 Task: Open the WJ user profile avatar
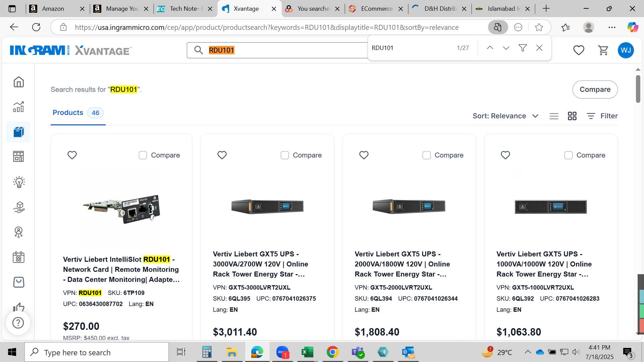(626, 50)
